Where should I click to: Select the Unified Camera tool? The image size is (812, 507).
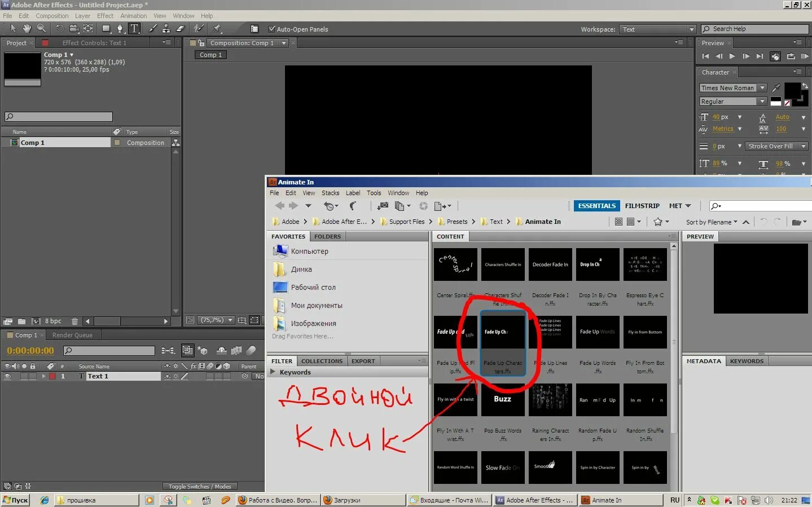(74, 29)
